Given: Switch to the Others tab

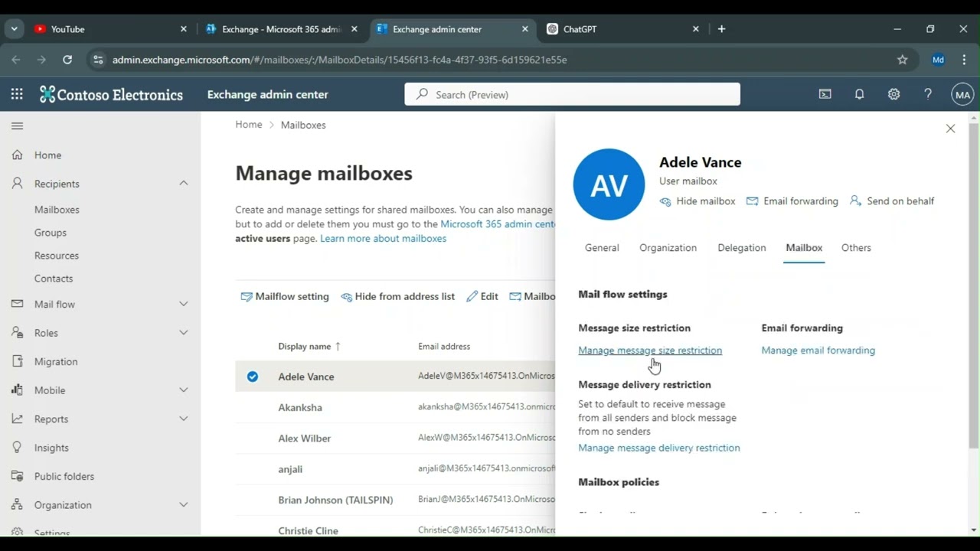Looking at the screenshot, I should (856, 248).
